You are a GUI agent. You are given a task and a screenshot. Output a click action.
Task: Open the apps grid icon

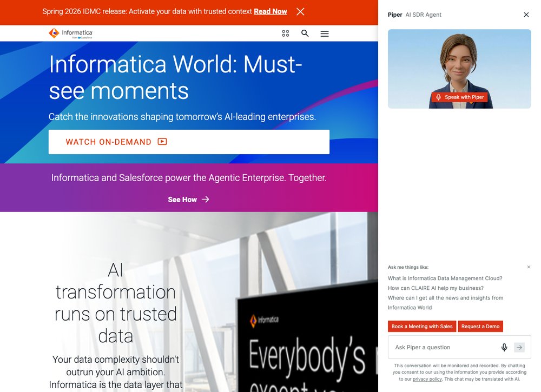point(285,34)
